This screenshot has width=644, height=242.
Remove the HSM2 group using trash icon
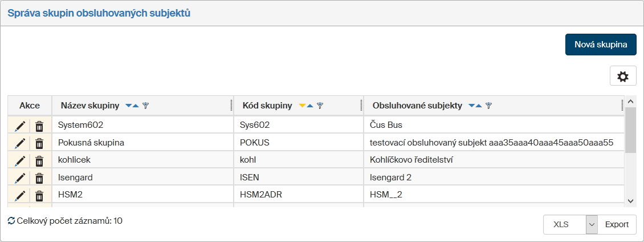pos(39,196)
